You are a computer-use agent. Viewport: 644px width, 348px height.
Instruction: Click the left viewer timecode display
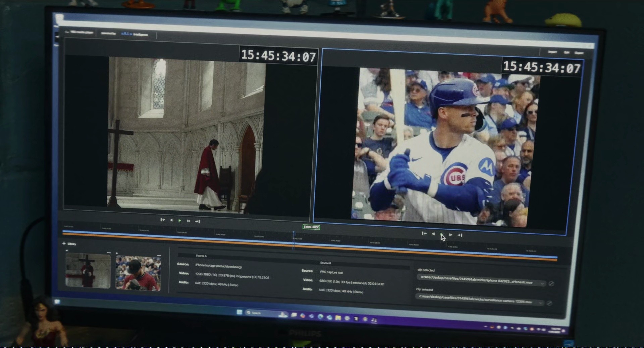click(278, 56)
